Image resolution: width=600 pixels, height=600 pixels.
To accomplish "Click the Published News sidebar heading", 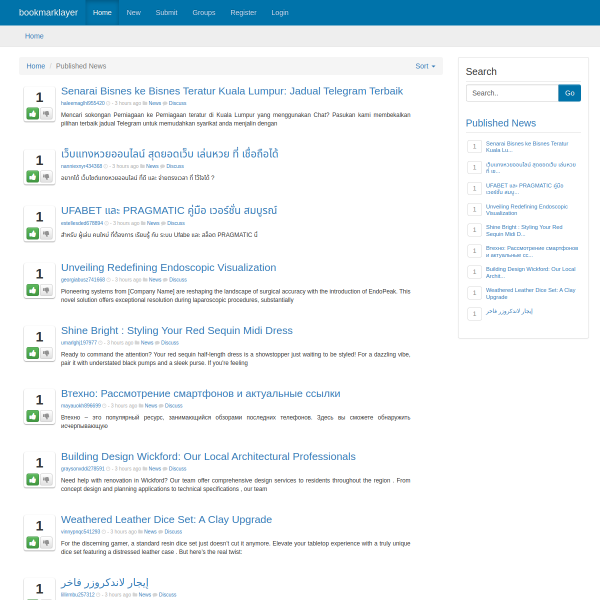I will pos(501,123).
